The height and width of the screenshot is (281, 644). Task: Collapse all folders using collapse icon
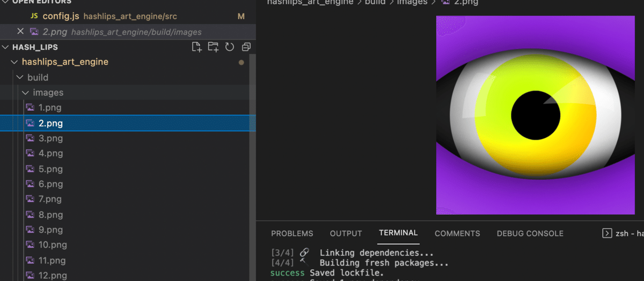coord(246,47)
